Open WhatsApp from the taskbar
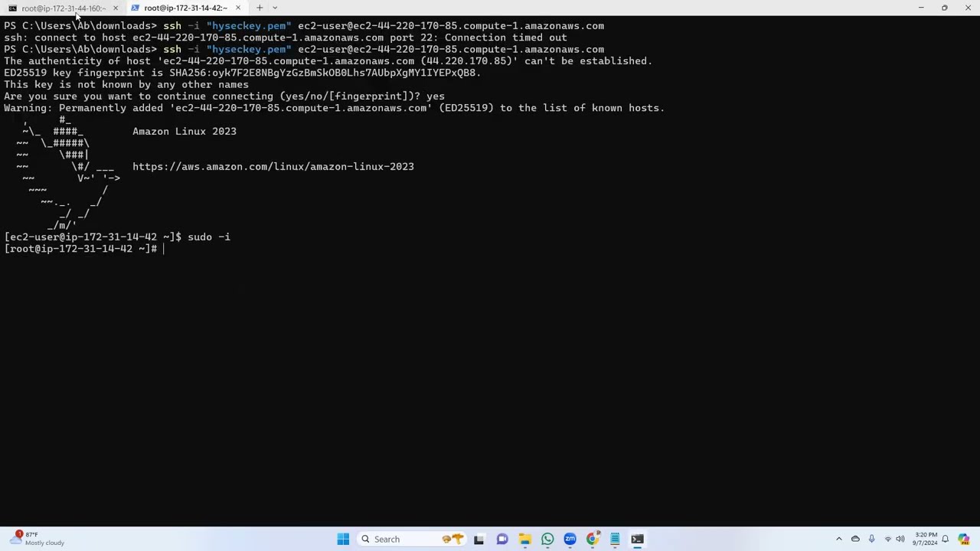 (x=547, y=540)
